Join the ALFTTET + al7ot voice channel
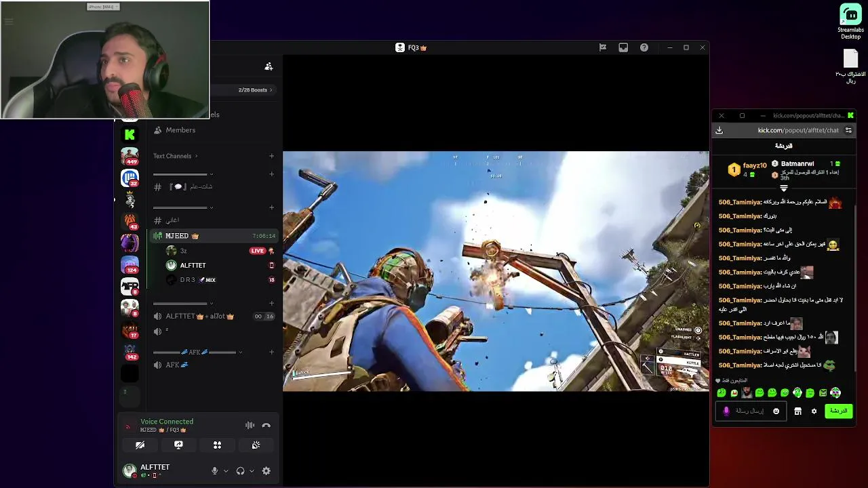868x488 pixels. point(214,317)
